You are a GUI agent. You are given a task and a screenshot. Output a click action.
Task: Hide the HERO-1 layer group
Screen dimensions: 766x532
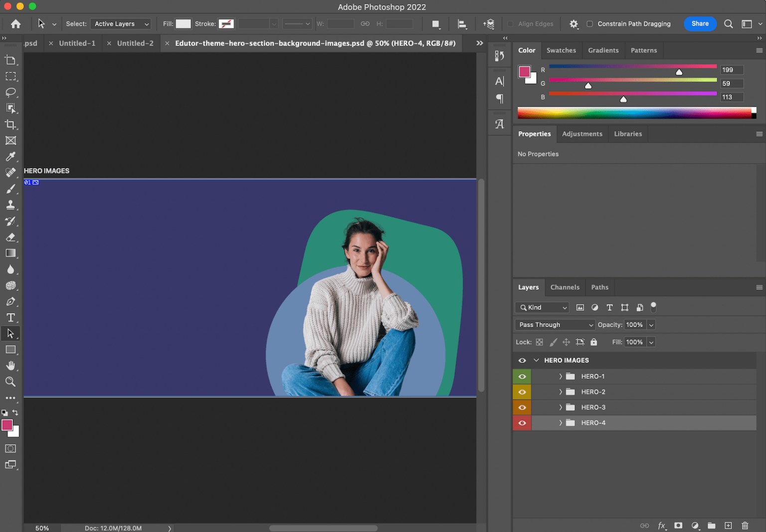coord(522,376)
